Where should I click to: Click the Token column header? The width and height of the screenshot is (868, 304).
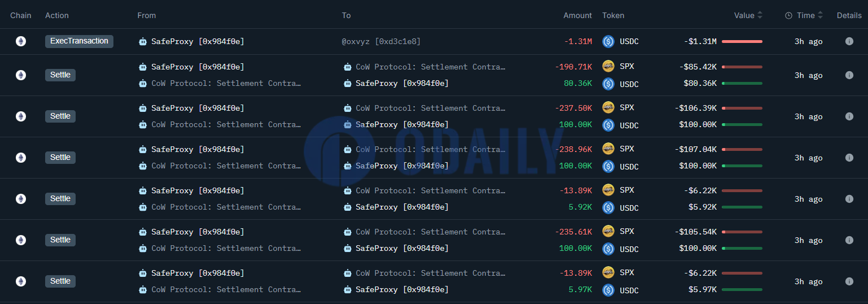point(613,15)
